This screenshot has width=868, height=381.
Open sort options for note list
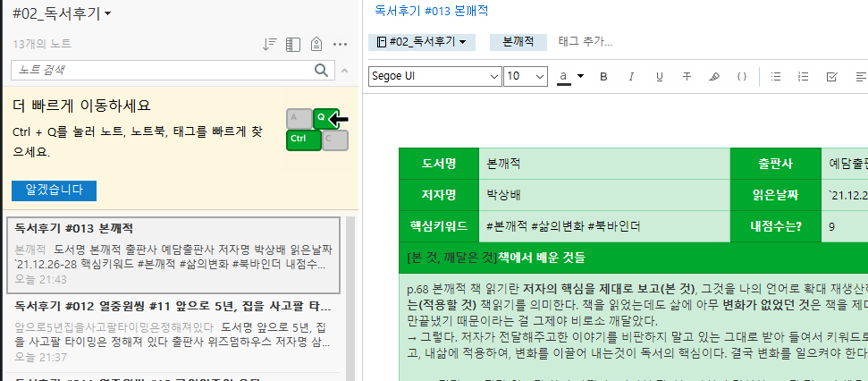(270, 45)
